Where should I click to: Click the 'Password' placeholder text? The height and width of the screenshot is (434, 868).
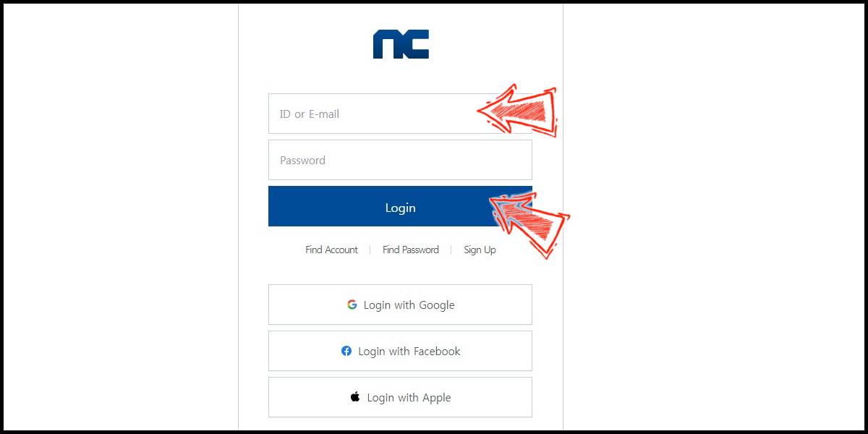pos(302,161)
